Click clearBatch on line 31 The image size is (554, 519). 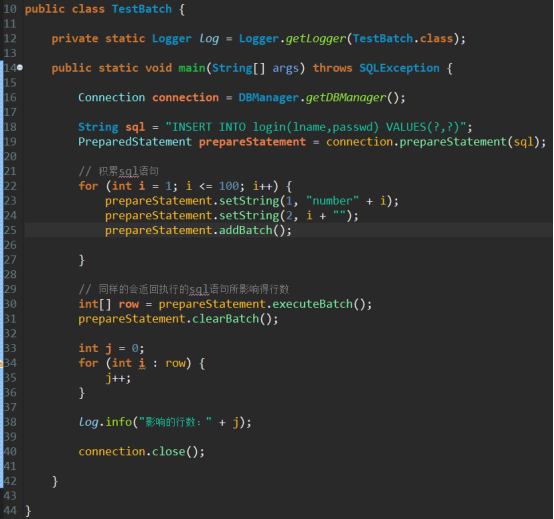pos(225,319)
